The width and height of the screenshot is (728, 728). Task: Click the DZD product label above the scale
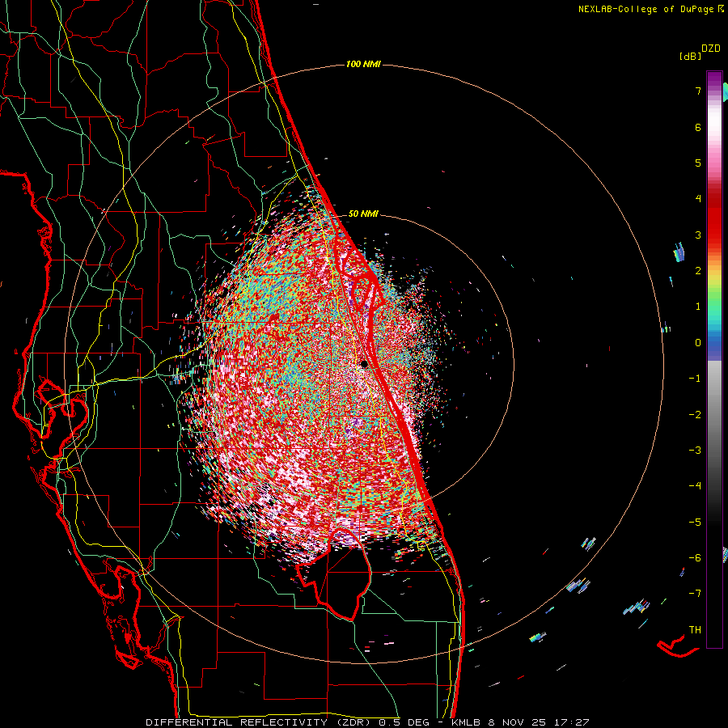pyautogui.click(x=711, y=49)
